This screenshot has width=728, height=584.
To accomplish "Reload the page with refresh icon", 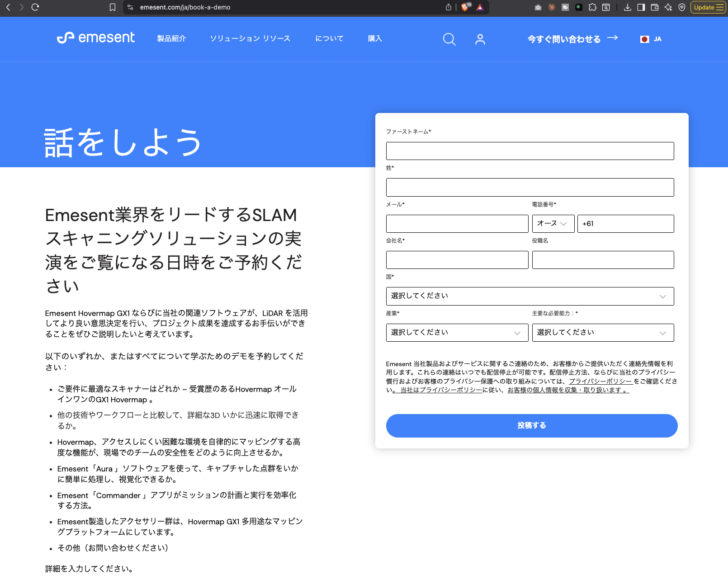I will click(35, 7).
